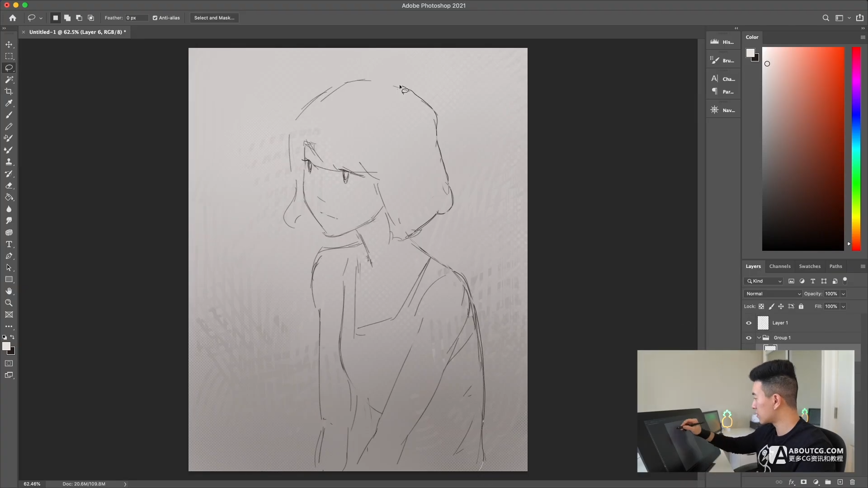The height and width of the screenshot is (488, 868).
Task: Select the Sponge tool
Action: click(x=9, y=232)
